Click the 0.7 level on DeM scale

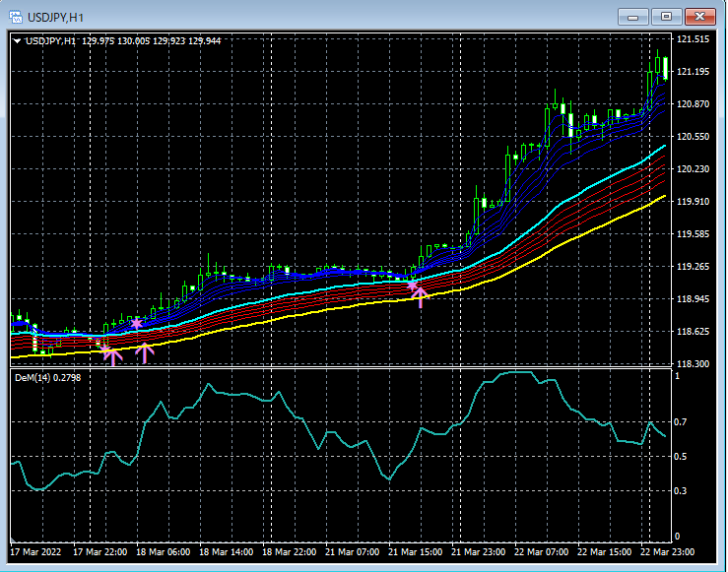pos(682,422)
